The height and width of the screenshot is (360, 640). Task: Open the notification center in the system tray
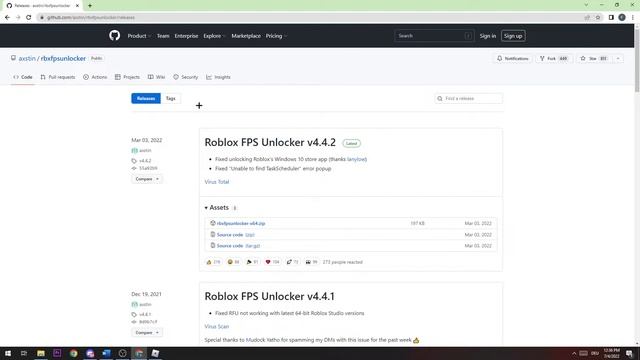click(629, 353)
